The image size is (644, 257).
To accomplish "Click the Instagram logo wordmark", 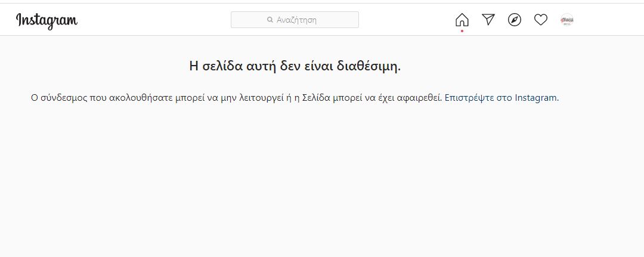I will click(47, 20).
